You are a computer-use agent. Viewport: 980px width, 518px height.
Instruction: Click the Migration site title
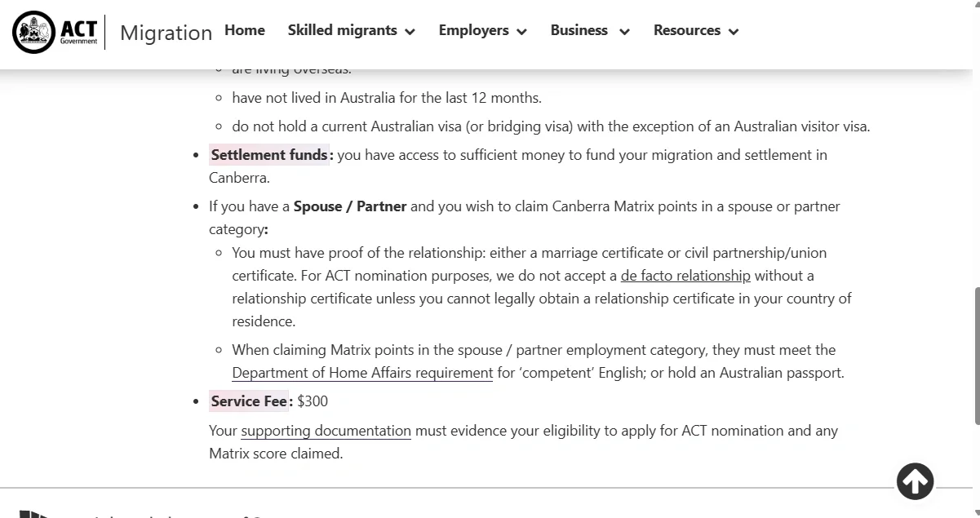[x=166, y=33]
